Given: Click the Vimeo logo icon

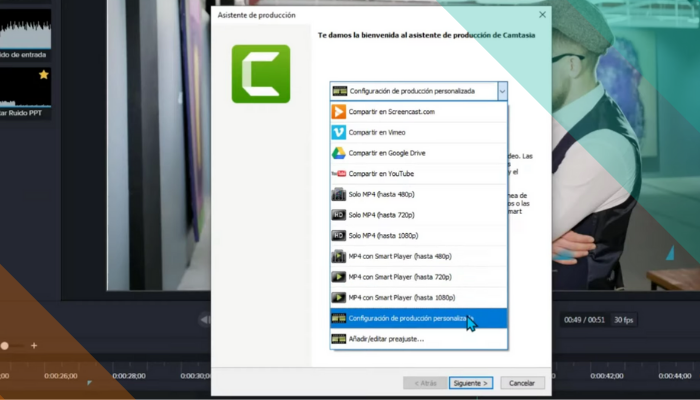Looking at the screenshot, I should coord(339,132).
